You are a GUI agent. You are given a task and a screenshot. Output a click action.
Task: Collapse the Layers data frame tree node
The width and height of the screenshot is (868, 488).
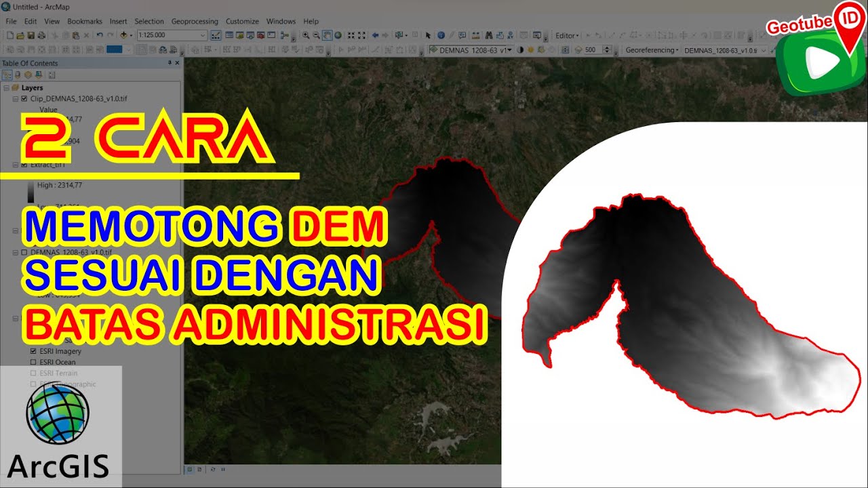point(6,87)
